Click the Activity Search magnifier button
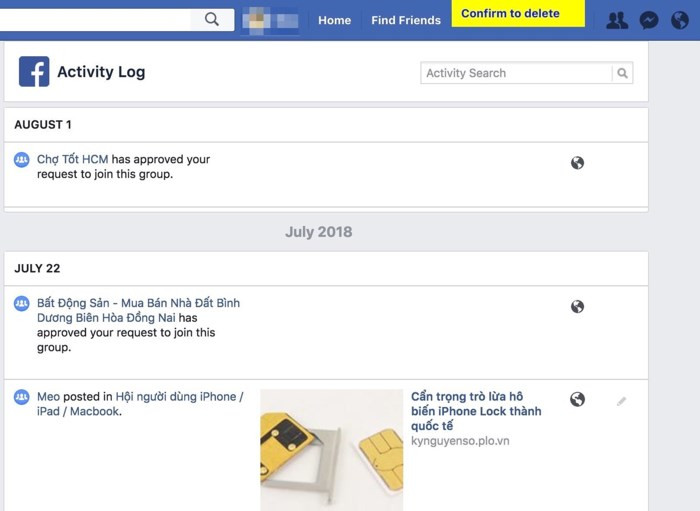Screen dimensions: 700x511 622,73
